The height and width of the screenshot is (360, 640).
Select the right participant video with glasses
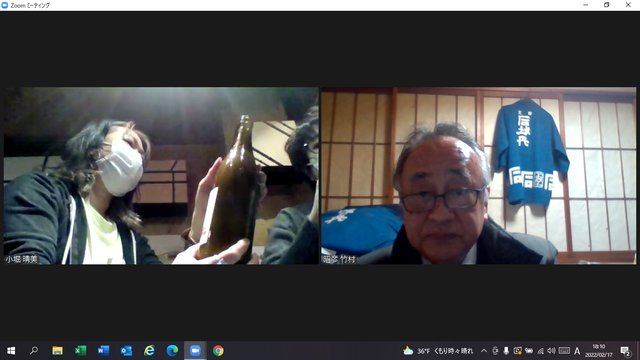pyautogui.click(x=478, y=176)
